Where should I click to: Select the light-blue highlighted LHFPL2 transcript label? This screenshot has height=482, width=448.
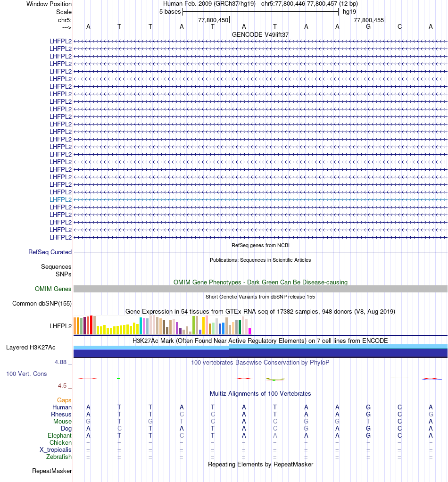pyautogui.click(x=60, y=199)
